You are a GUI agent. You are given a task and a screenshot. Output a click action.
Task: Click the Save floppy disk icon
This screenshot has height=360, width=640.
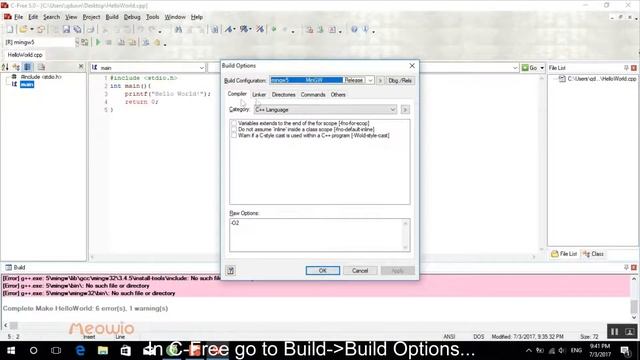coord(66,29)
